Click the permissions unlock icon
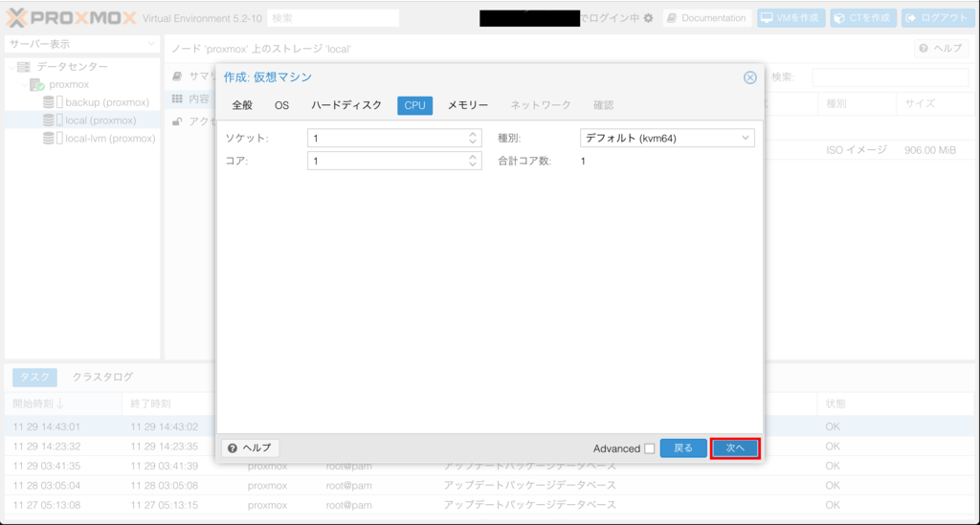The width and height of the screenshot is (980, 525). click(177, 121)
